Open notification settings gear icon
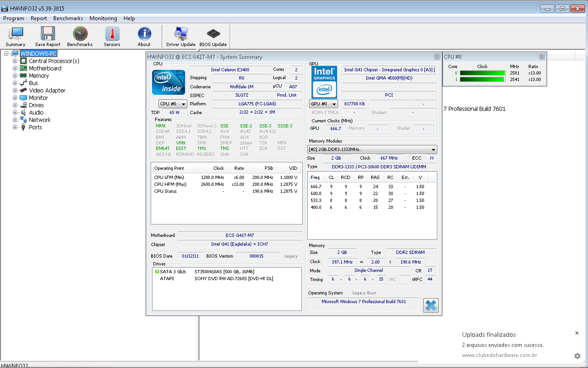Screen dimensions: 588x368 pyautogui.click(x=577, y=356)
